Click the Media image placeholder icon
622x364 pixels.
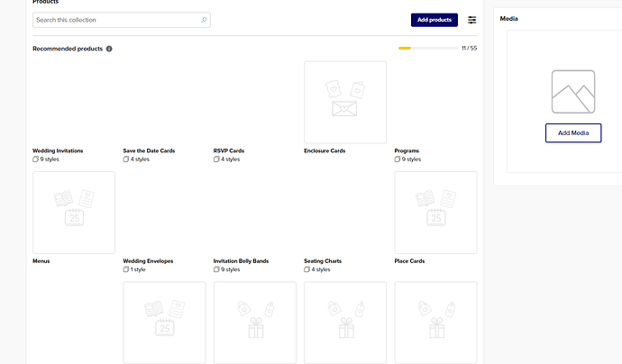pos(573,92)
